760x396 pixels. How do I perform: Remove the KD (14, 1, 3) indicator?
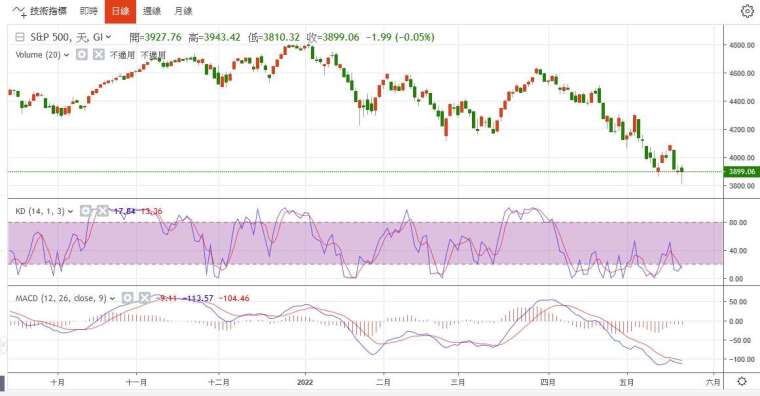[102, 210]
